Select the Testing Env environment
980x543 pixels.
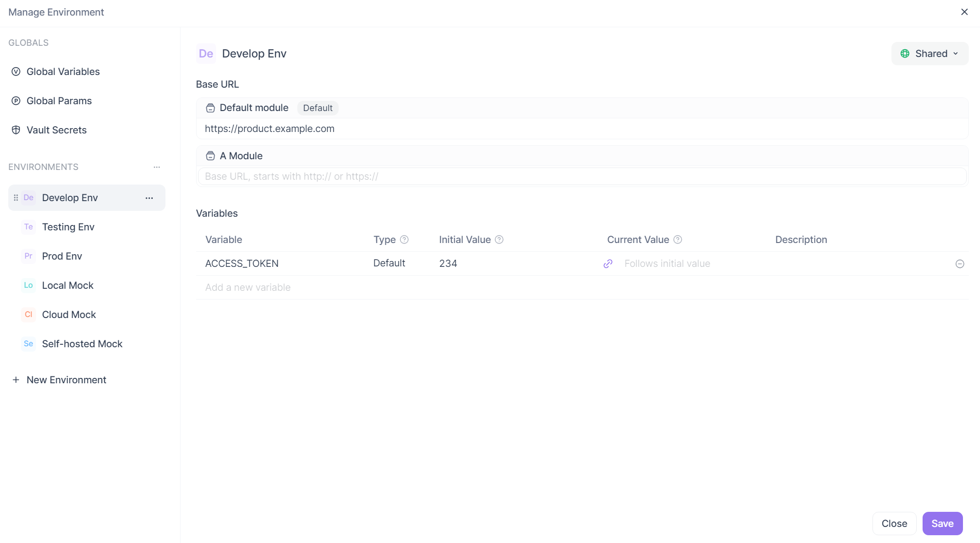(x=68, y=226)
